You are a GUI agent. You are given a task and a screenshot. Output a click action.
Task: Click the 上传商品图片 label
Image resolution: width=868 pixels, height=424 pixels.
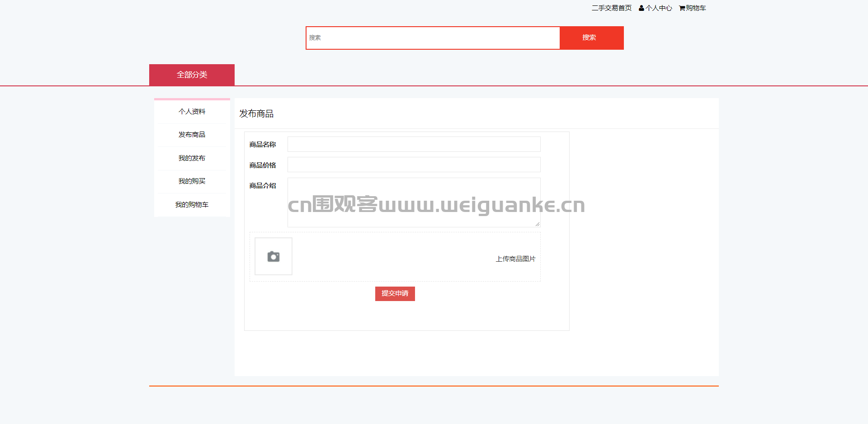515,259
